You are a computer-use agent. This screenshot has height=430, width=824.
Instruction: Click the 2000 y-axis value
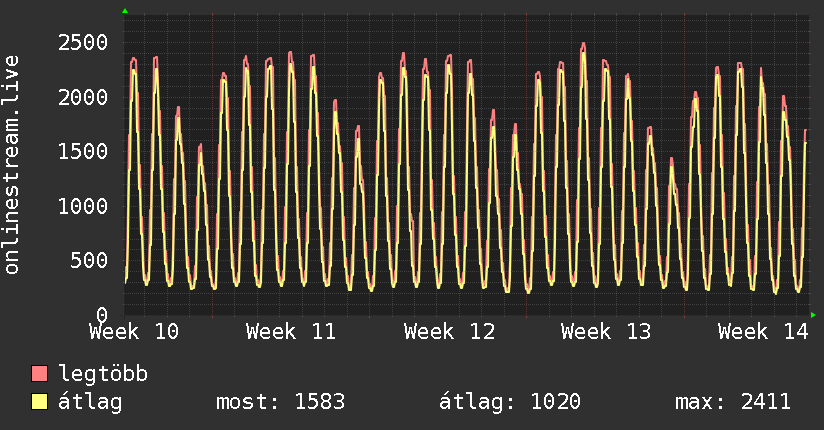click(83, 97)
